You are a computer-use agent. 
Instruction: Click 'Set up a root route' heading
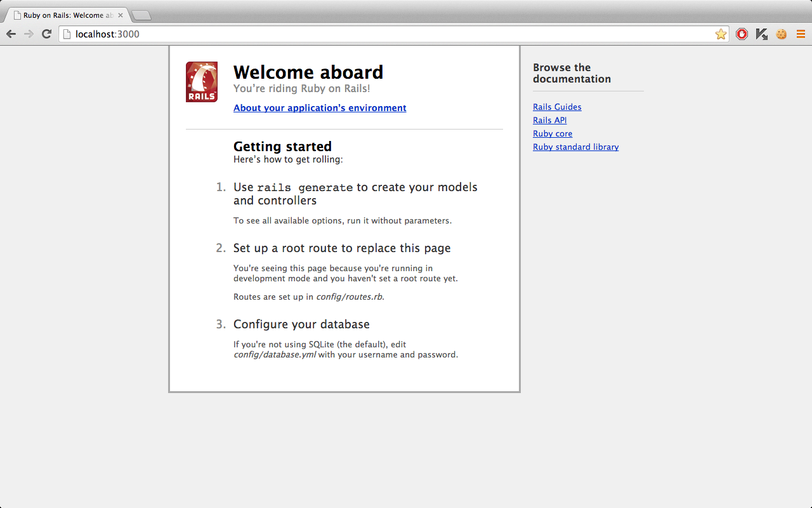pos(342,248)
